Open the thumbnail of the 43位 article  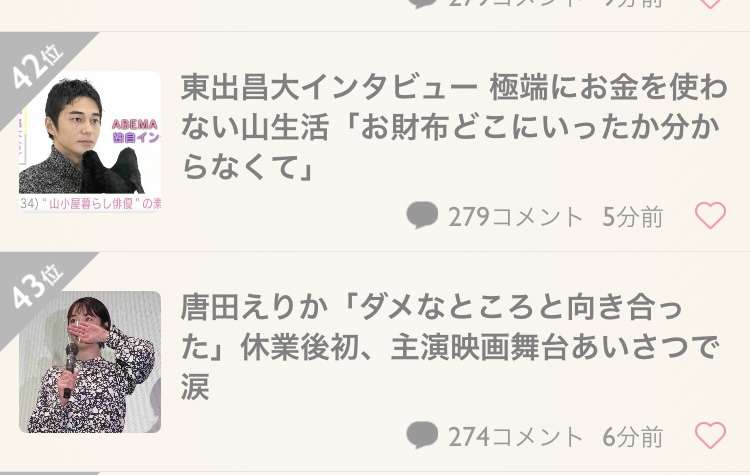pos(90,362)
